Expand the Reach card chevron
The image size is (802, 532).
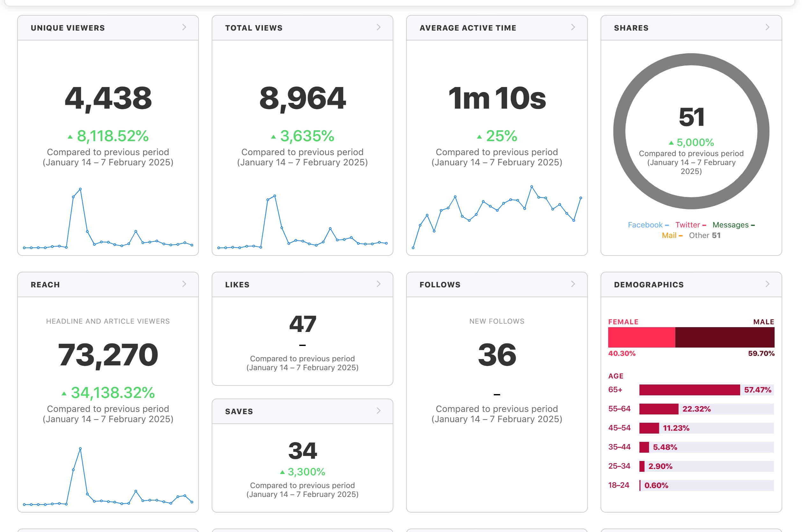[184, 284]
